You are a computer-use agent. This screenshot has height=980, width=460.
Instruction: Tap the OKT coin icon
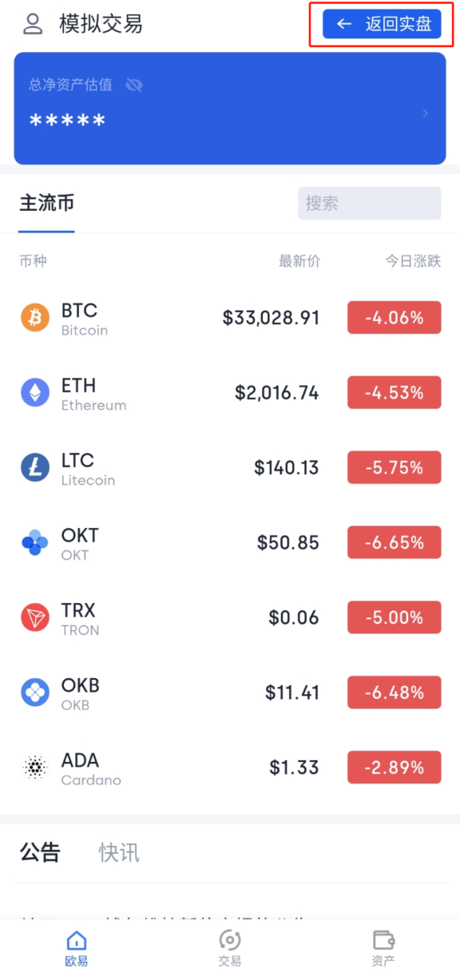(x=35, y=543)
